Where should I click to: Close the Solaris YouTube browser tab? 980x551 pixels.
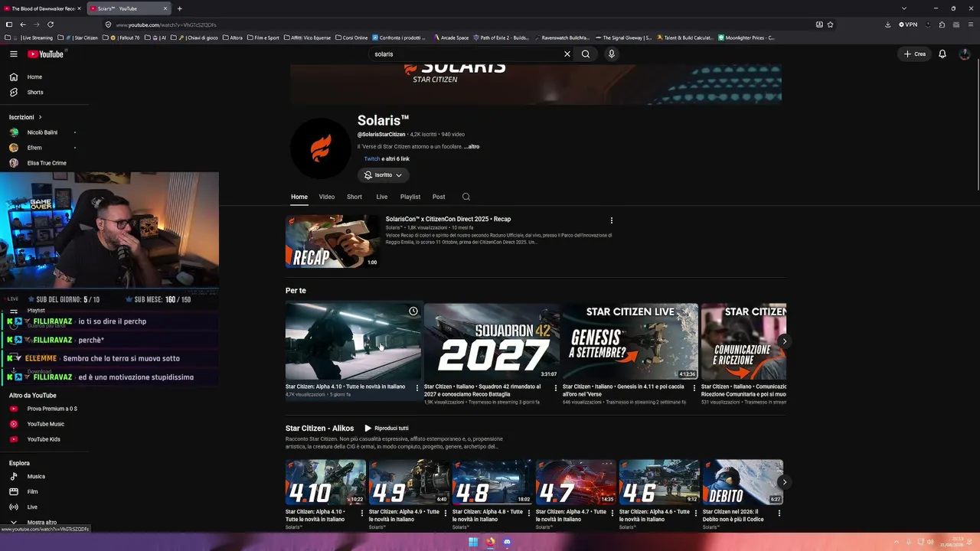pyautogui.click(x=165, y=8)
